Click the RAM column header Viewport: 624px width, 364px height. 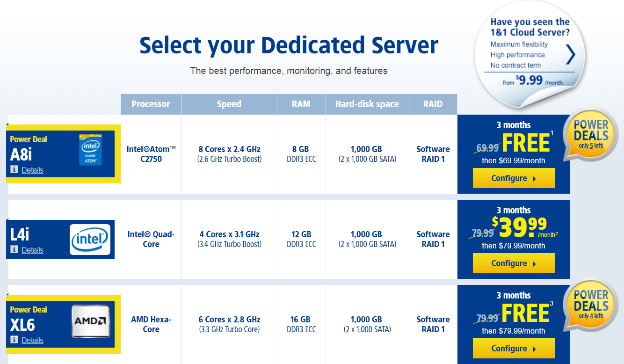point(301,104)
